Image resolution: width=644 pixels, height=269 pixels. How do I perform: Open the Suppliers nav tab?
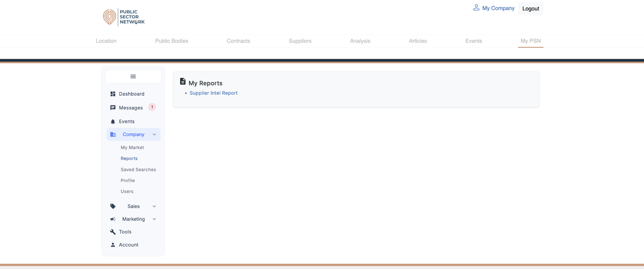300,41
